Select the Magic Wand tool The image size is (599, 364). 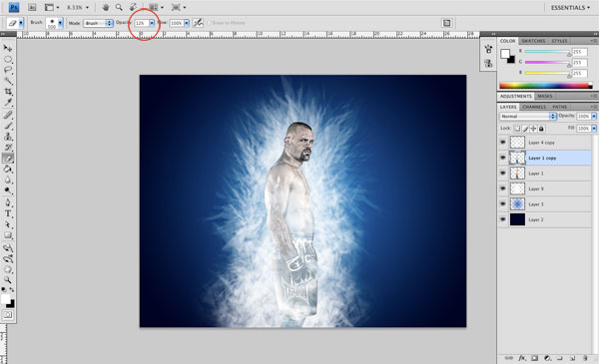[x=8, y=81]
